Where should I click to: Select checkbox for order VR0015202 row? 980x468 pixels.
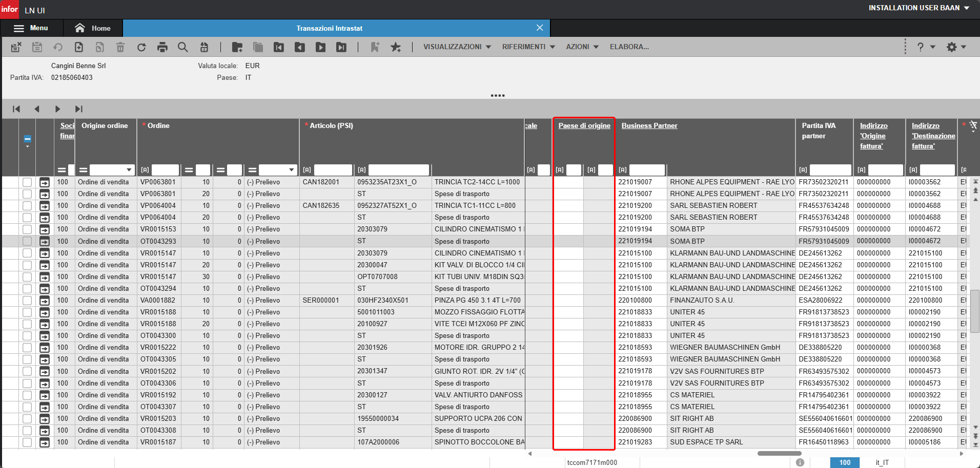[x=27, y=371]
